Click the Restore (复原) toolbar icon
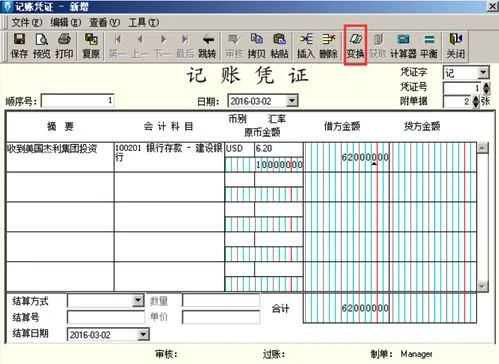 [x=91, y=46]
